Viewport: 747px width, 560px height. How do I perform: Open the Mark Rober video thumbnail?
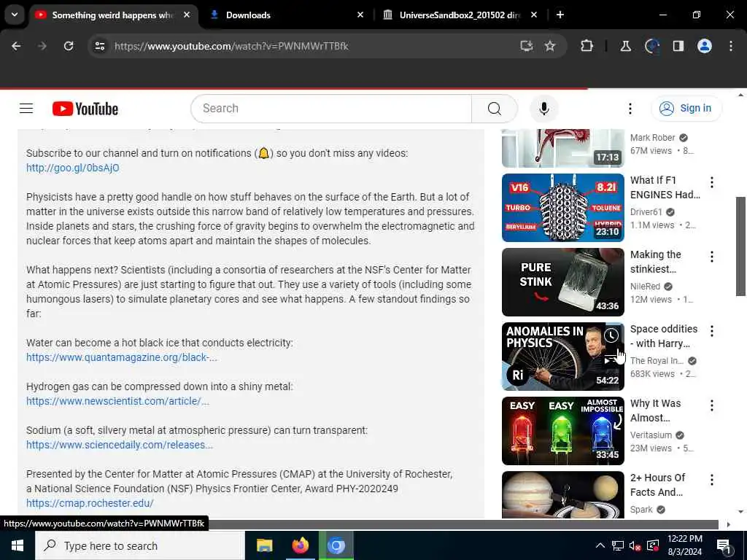[x=562, y=148]
